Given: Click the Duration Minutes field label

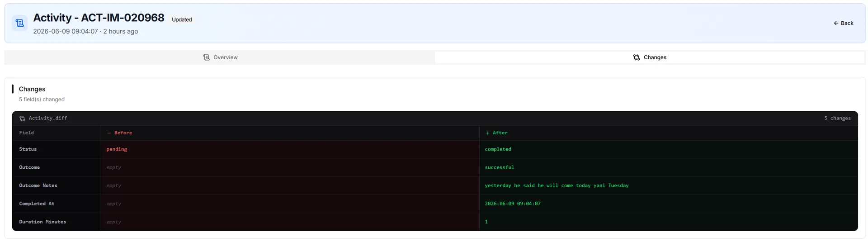Looking at the screenshot, I should 42,222.
